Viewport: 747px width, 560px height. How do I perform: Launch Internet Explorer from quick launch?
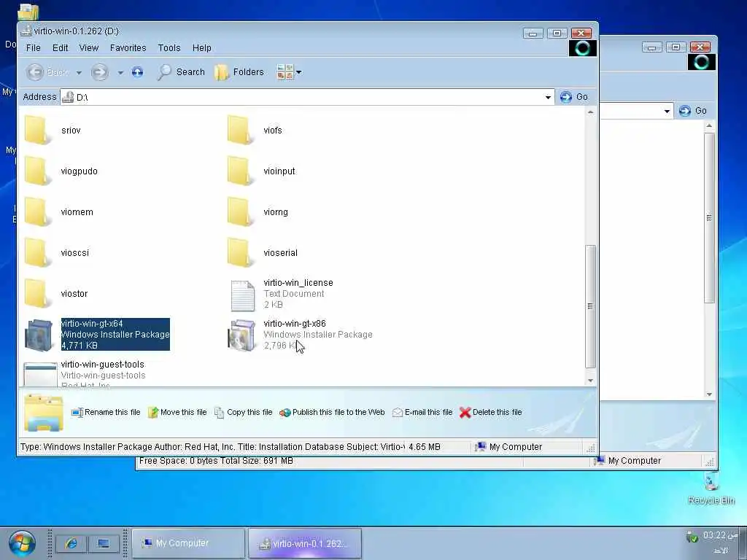(x=71, y=543)
